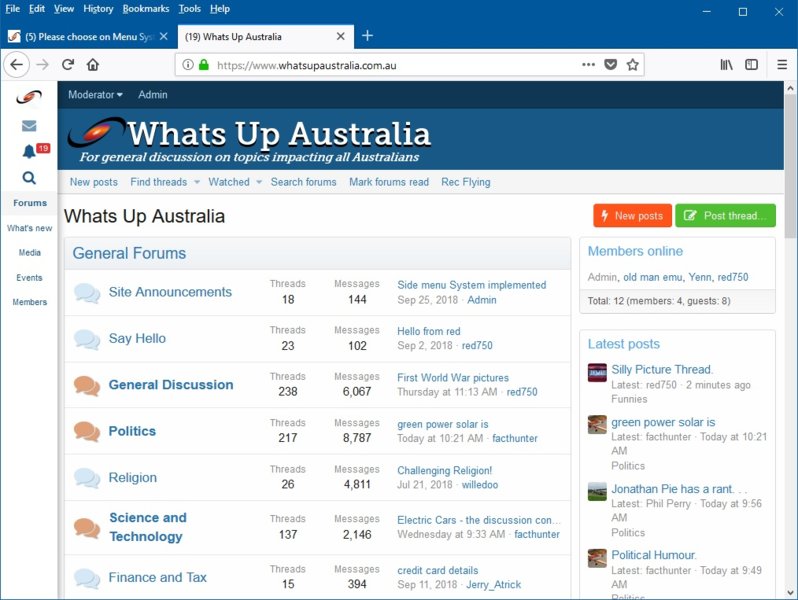
Task: Open First World War pictures thread
Action: tap(453, 378)
